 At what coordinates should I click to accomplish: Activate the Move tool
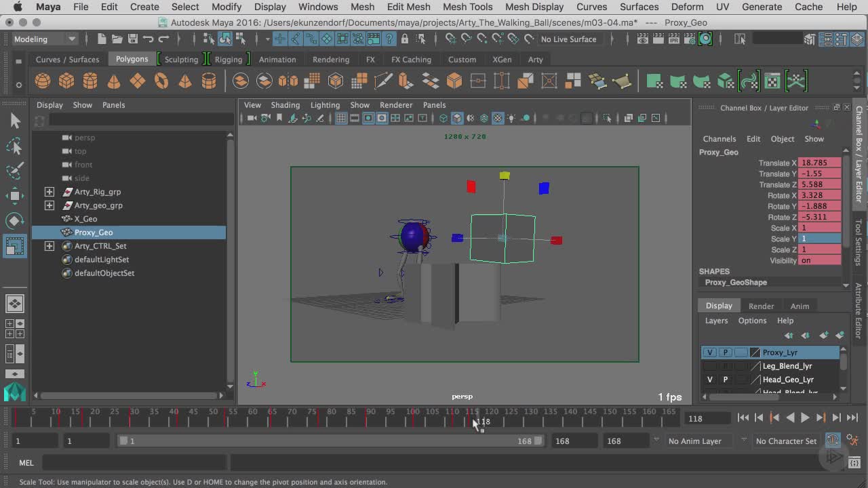[x=15, y=195]
